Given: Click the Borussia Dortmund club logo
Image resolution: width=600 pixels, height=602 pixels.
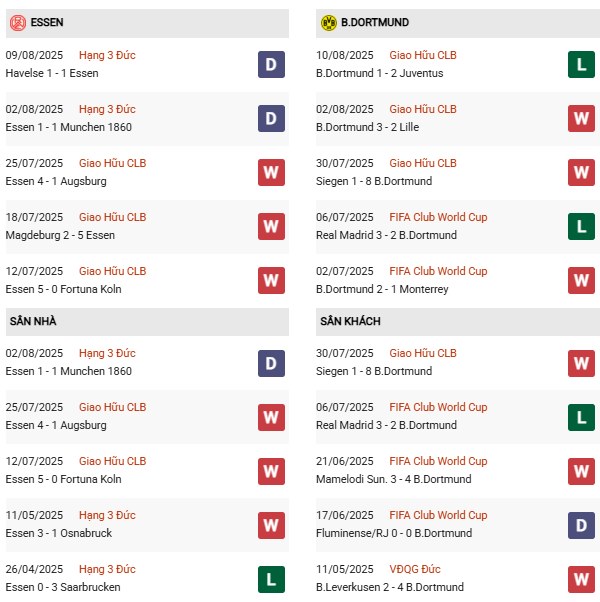Looking at the screenshot, I should coord(328,22).
